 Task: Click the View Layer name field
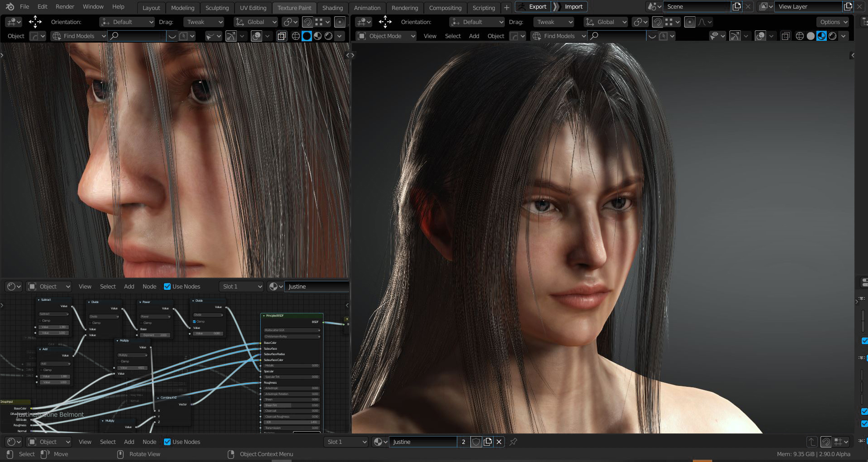pos(808,7)
